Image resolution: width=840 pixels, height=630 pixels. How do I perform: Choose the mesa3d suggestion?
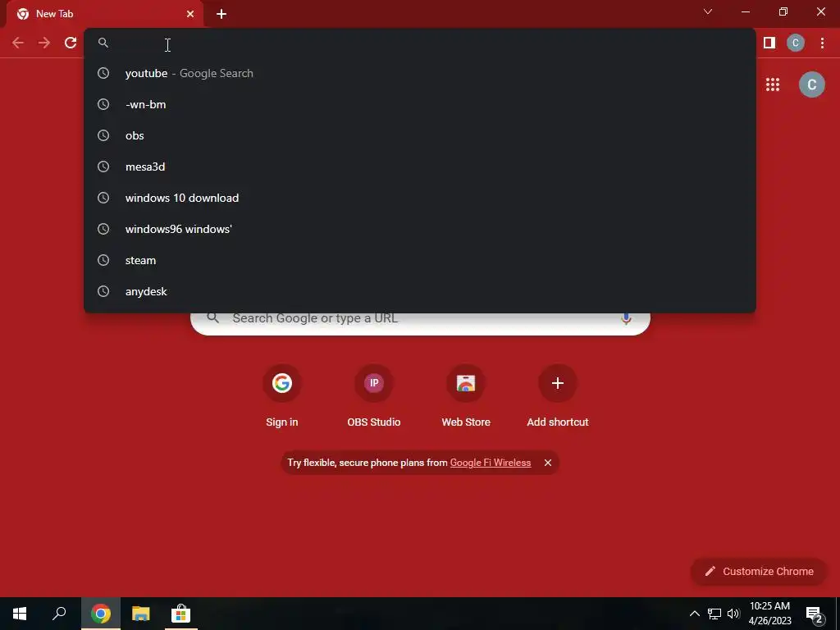pyautogui.click(x=420, y=167)
